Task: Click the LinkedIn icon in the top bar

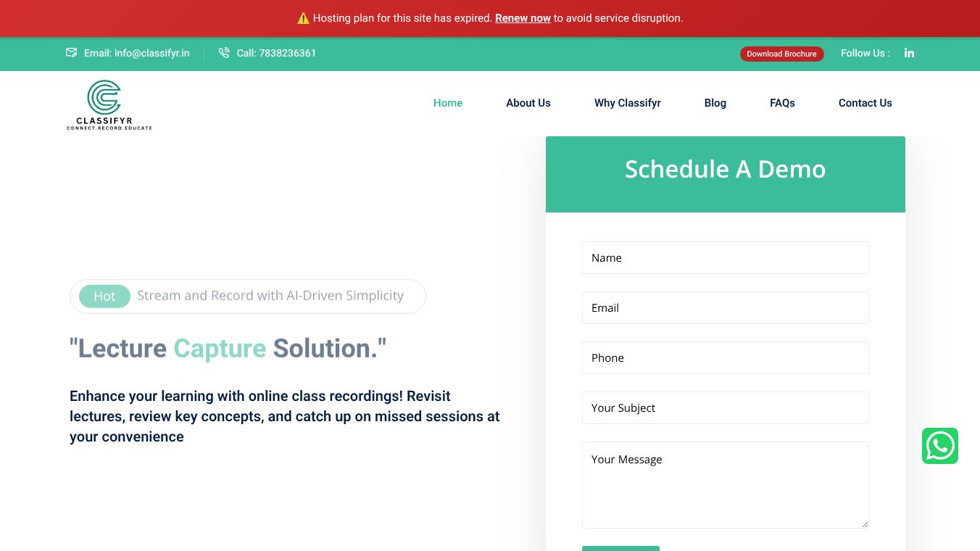Action: [x=909, y=53]
